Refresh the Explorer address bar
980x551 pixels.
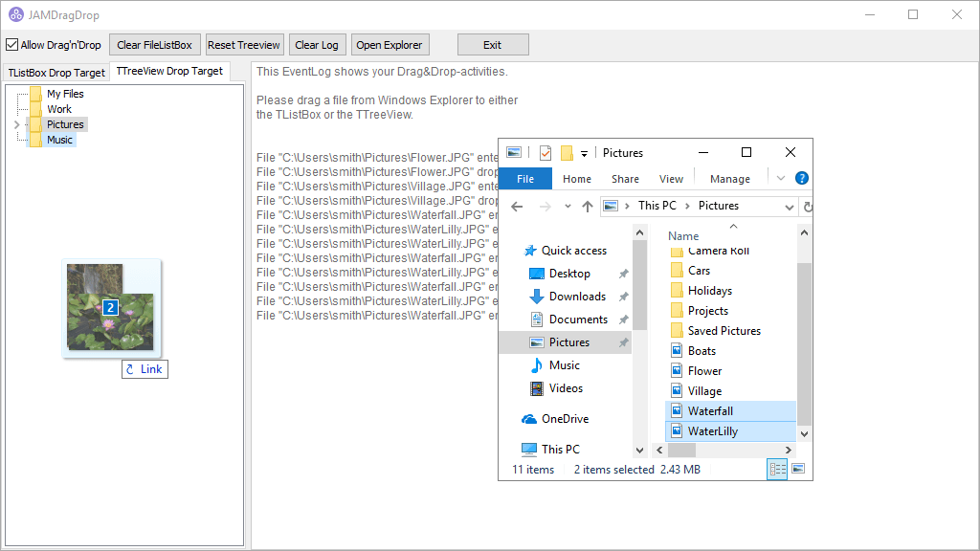[808, 206]
